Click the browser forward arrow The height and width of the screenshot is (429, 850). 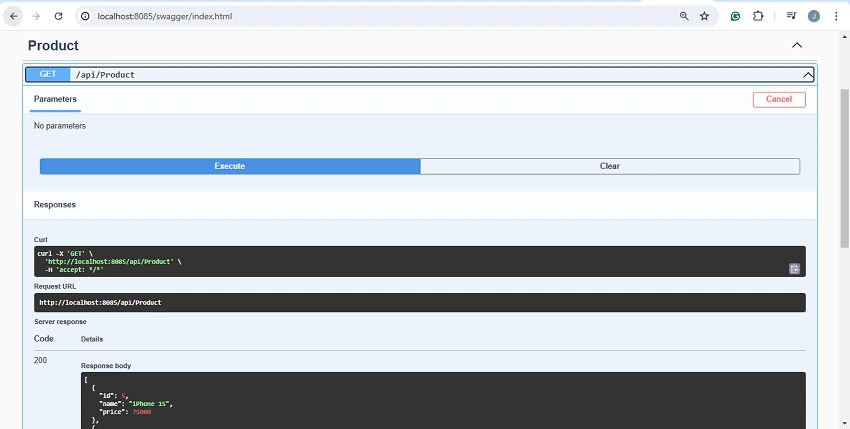pyautogui.click(x=36, y=16)
